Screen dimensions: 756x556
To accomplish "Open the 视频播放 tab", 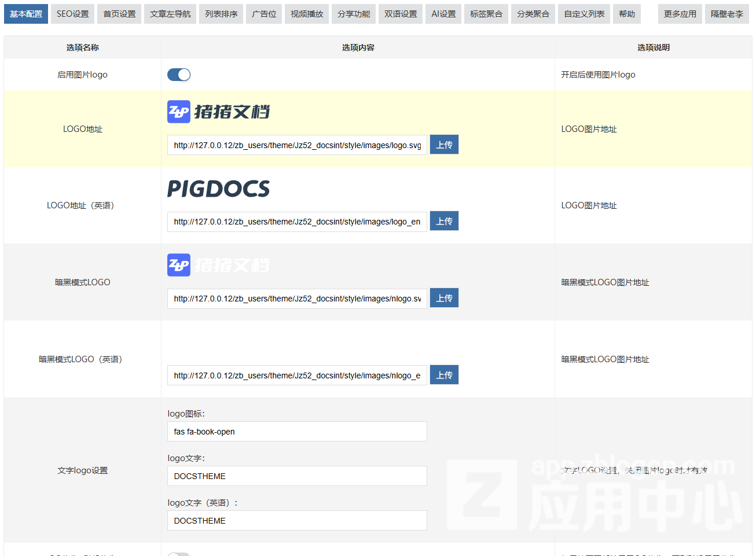I will (x=306, y=14).
